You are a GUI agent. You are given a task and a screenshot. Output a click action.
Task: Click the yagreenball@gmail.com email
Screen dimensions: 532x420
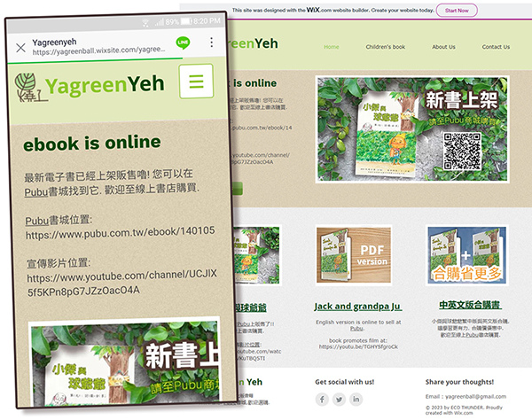pyautogui.click(x=475, y=397)
